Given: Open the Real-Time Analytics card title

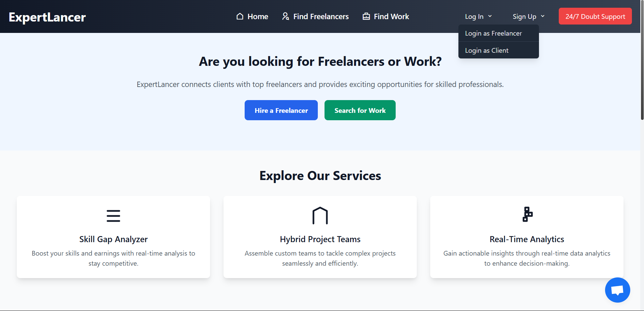Looking at the screenshot, I should [527, 239].
